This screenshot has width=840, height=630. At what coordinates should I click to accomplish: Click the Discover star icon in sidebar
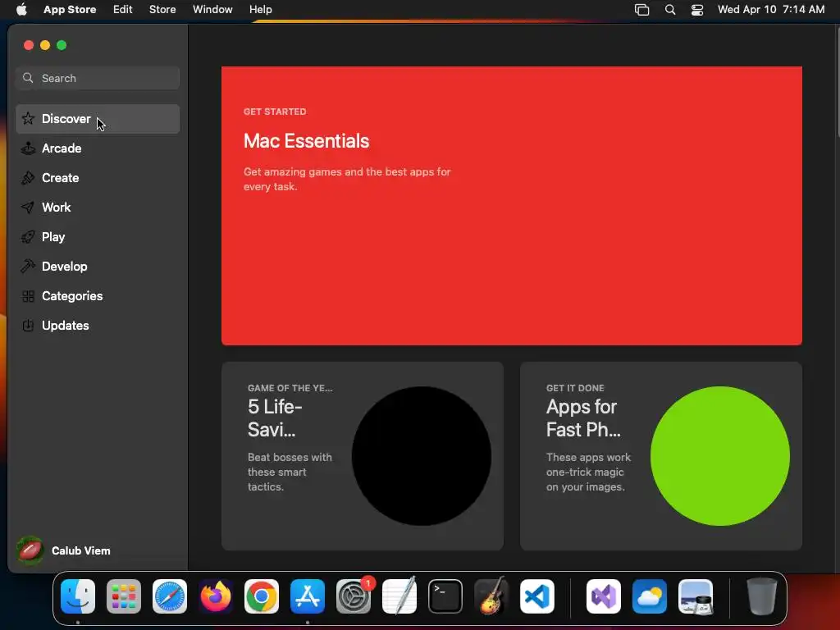(x=28, y=118)
